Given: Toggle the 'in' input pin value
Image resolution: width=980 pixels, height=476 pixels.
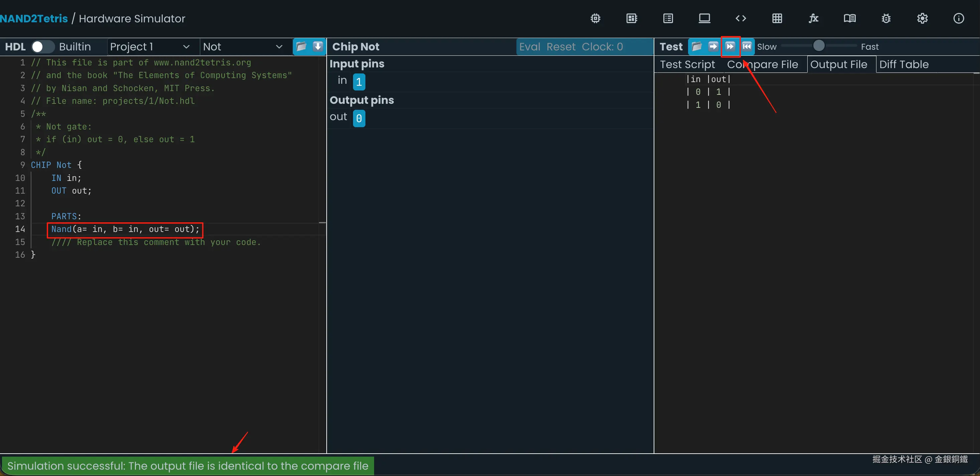Looking at the screenshot, I should tap(359, 81).
